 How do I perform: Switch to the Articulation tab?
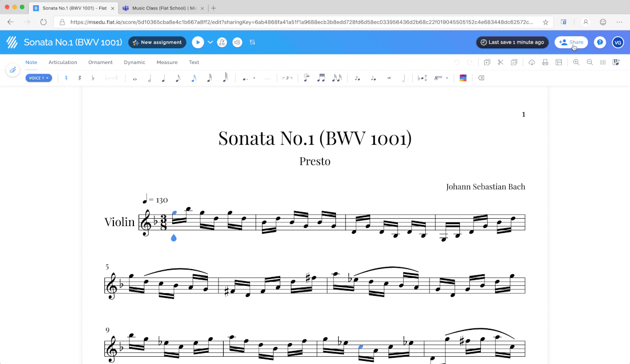point(63,62)
